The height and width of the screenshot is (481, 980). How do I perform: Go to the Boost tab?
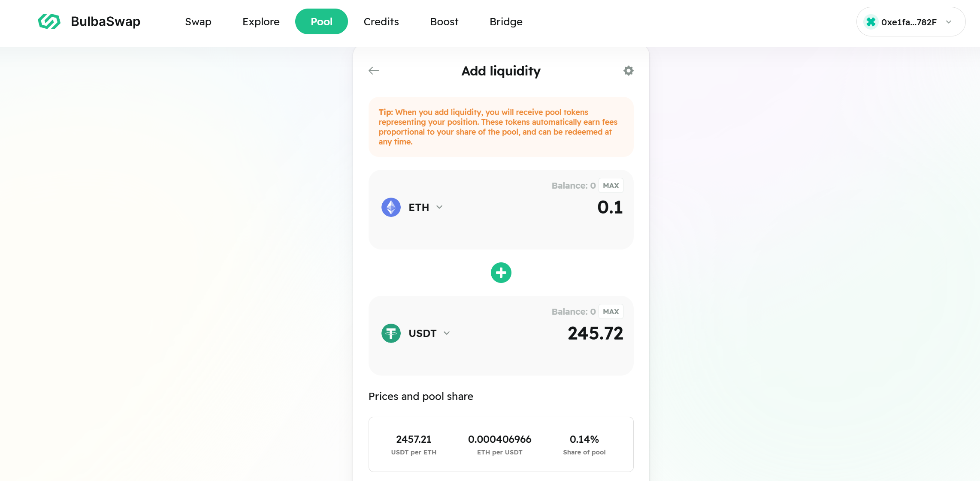tap(444, 22)
